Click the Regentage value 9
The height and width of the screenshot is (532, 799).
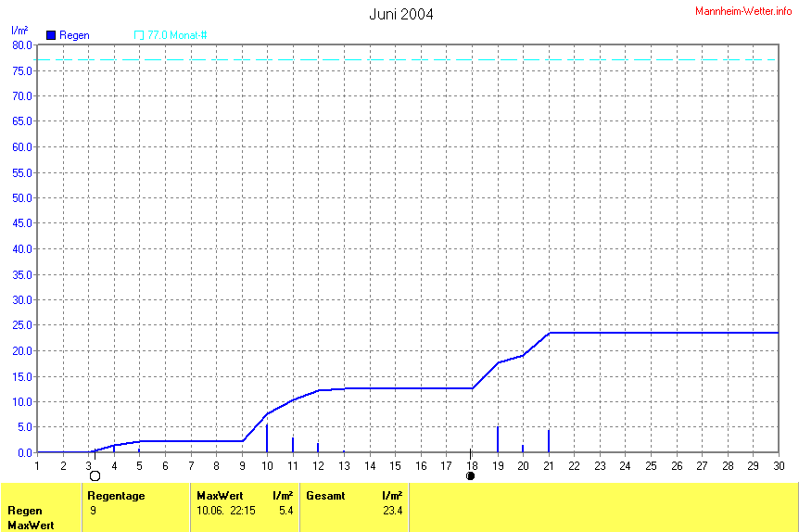tap(93, 510)
